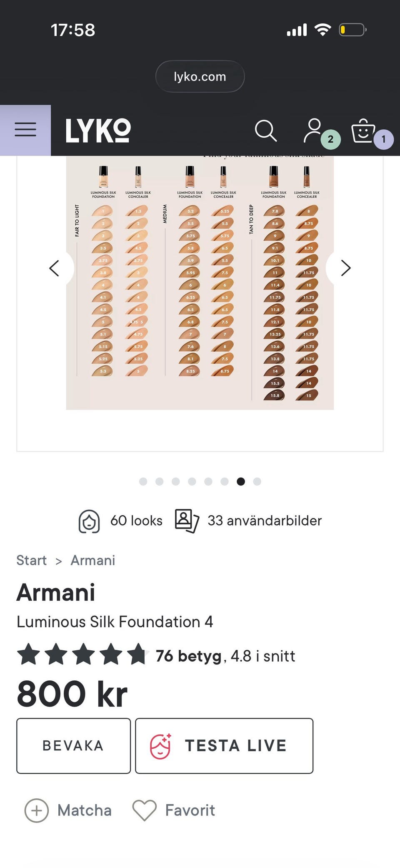Open the Armani breadcrumb link
The width and height of the screenshot is (400, 868).
tap(92, 560)
